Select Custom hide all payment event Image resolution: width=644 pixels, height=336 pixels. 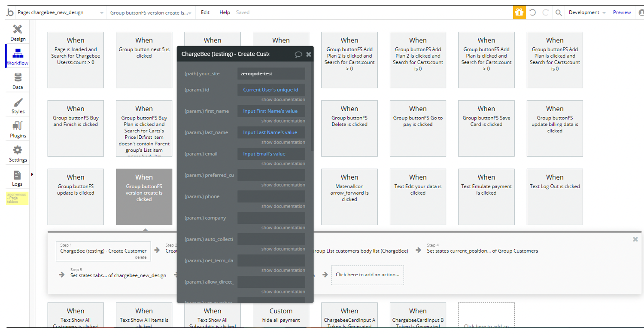point(281,316)
